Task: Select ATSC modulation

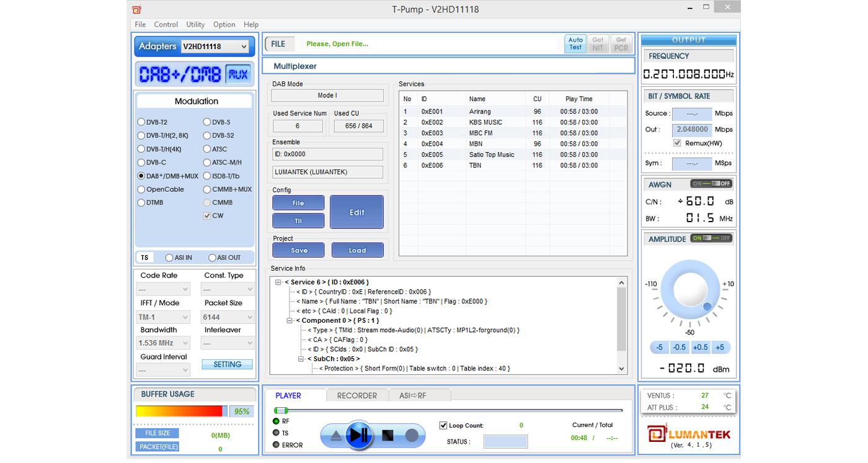Action: (x=207, y=149)
